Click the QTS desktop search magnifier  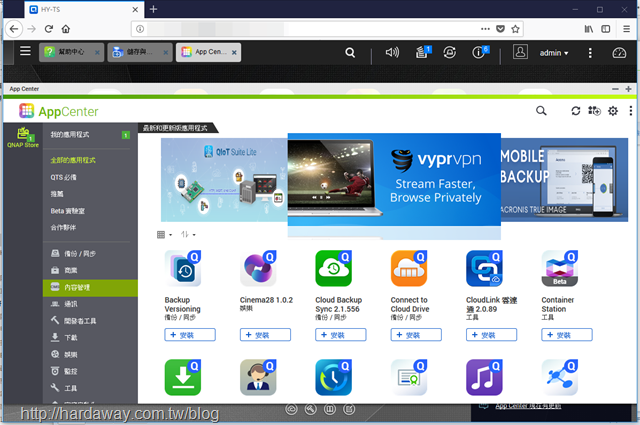point(350,53)
